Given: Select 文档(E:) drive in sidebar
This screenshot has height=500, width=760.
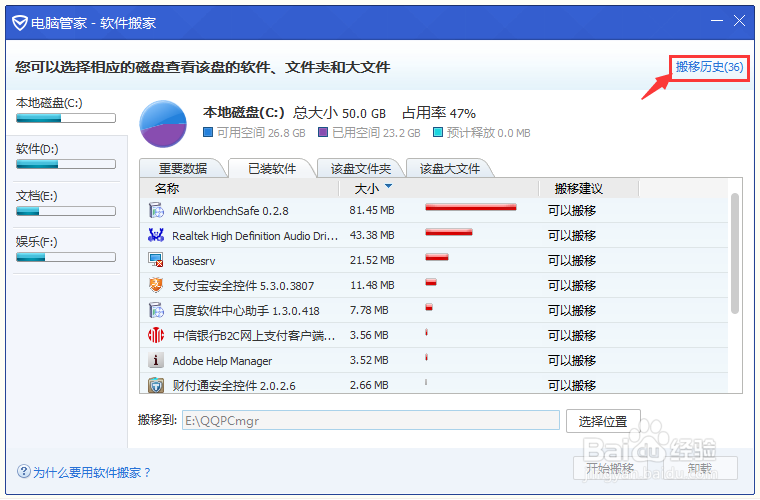Looking at the screenshot, I should [66, 204].
